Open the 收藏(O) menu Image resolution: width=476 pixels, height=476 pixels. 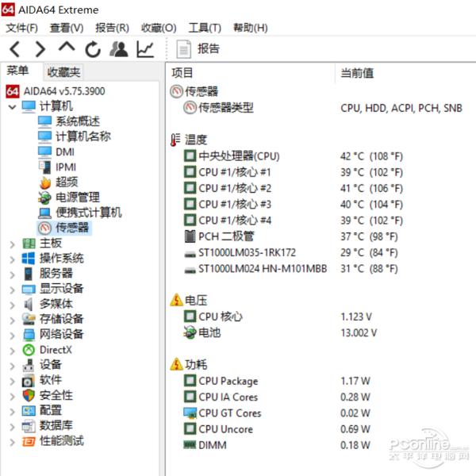click(159, 28)
